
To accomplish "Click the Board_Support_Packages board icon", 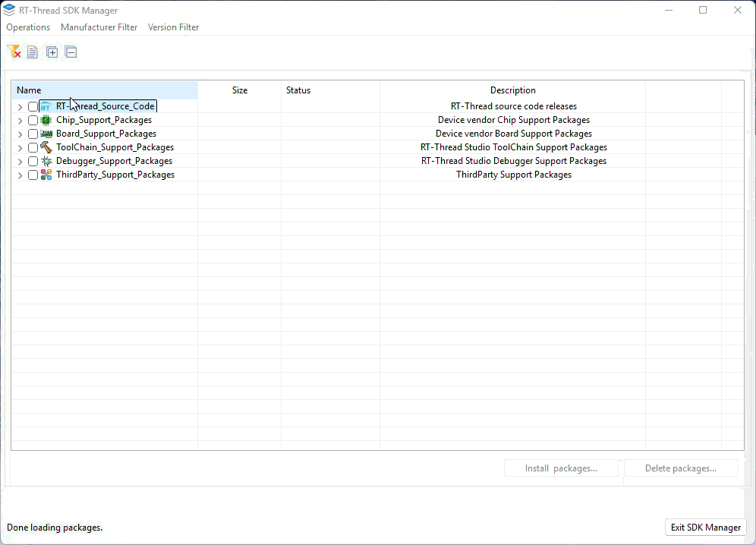I will (46, 134).
